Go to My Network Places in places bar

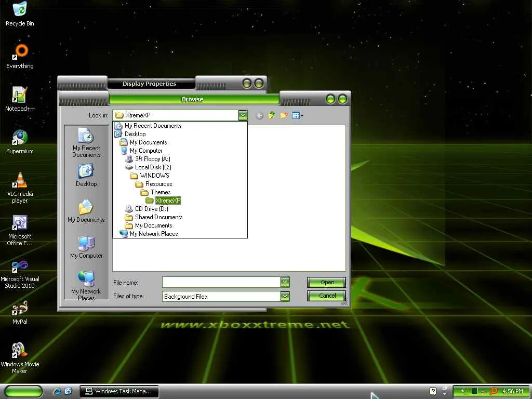[86, 286]
